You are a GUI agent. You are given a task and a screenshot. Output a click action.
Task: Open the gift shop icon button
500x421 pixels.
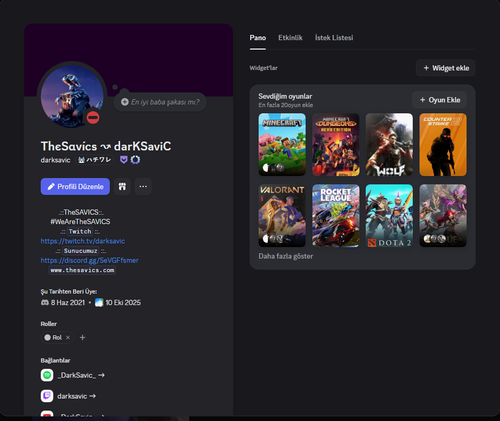[x=122, y=186]
